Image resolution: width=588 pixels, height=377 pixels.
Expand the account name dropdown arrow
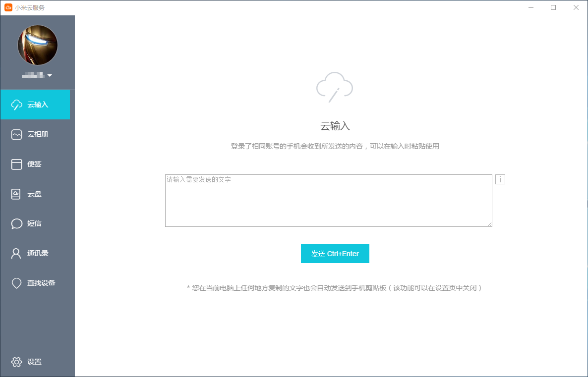click(50, 75)
